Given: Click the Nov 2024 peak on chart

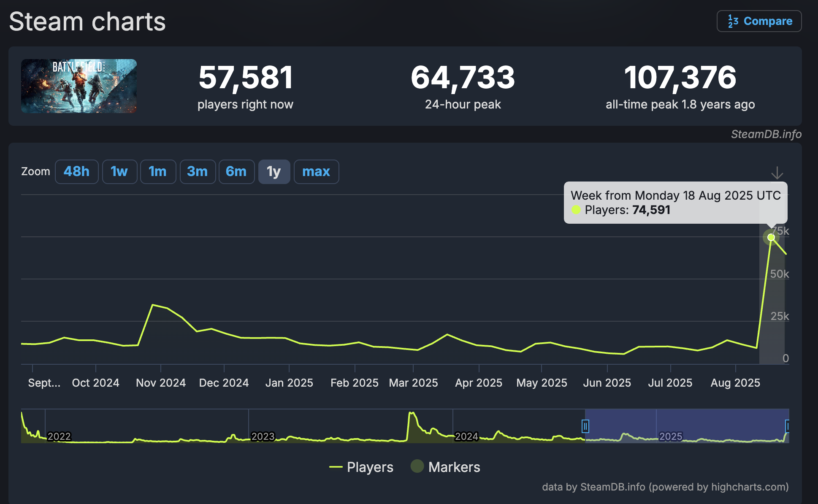Looking at the screenshot, I should click(152, 305).
